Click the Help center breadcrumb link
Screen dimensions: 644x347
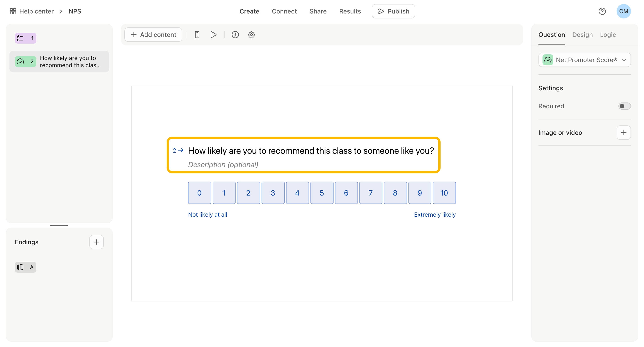[37, 11]
